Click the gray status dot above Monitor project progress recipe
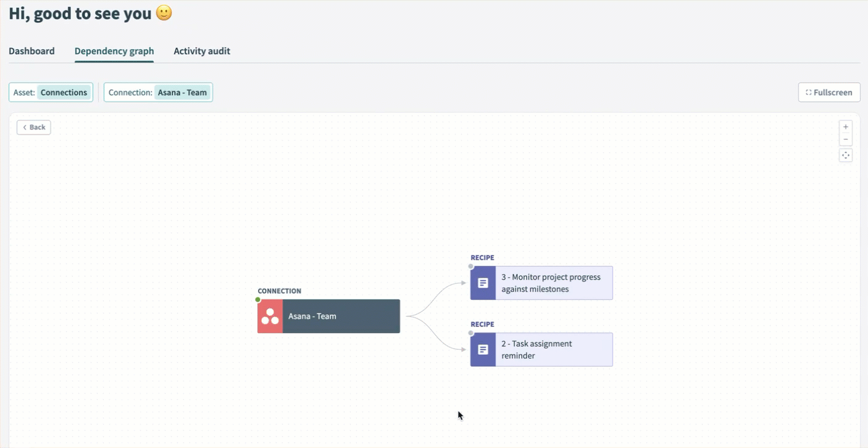Image resolution: width=868 pixels, height=448 pixels. click(x=470, y=266)
